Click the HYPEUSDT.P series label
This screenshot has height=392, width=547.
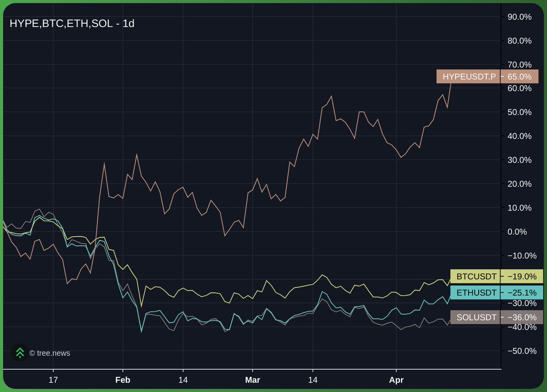(x=469, y=76)
